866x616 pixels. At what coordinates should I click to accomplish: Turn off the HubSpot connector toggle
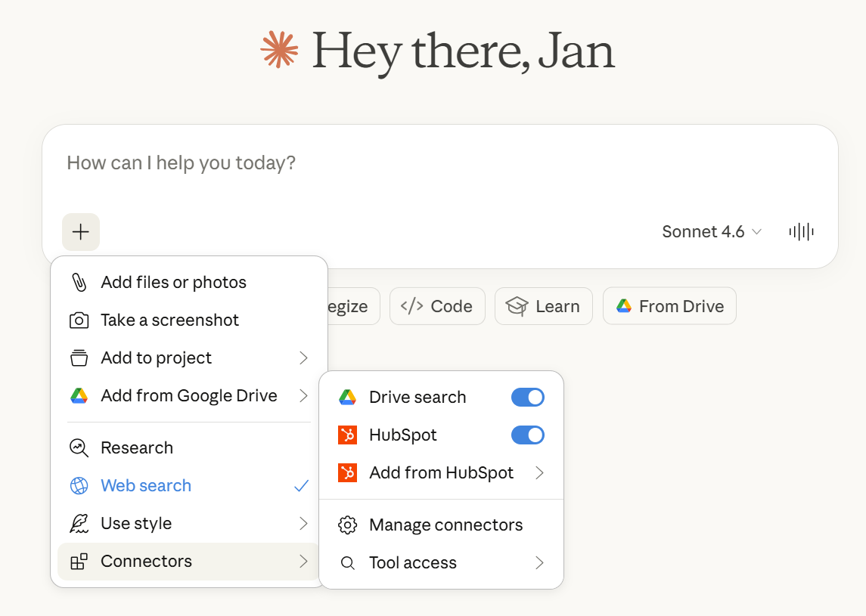(527, 435)
